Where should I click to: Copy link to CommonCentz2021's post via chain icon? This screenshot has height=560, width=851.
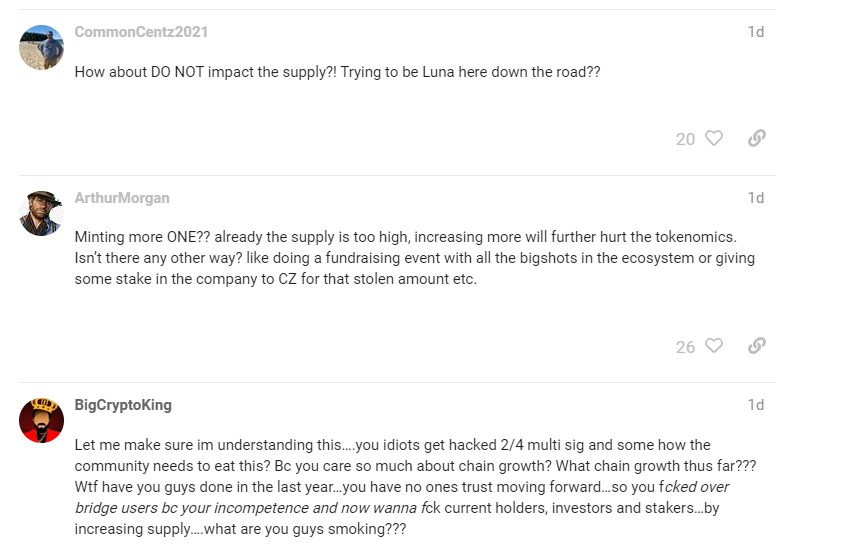tap(757, 138)
